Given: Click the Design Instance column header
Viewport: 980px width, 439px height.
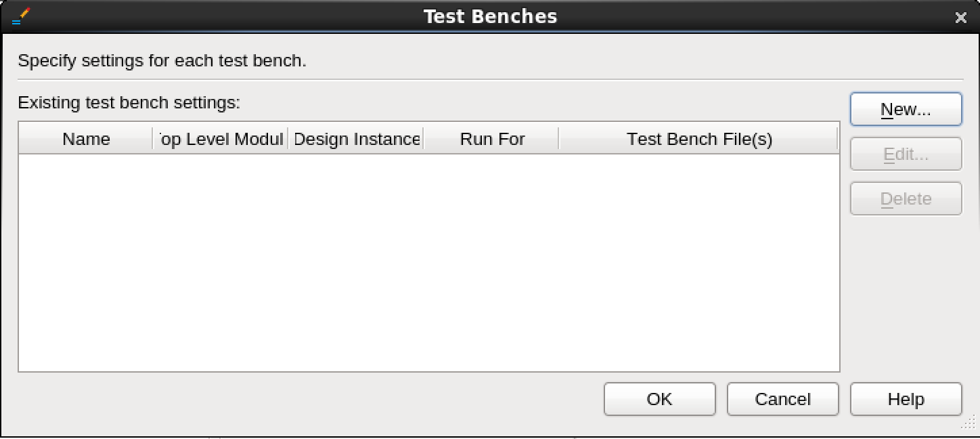Looking at the screenshot, I should tap(356, 139).
